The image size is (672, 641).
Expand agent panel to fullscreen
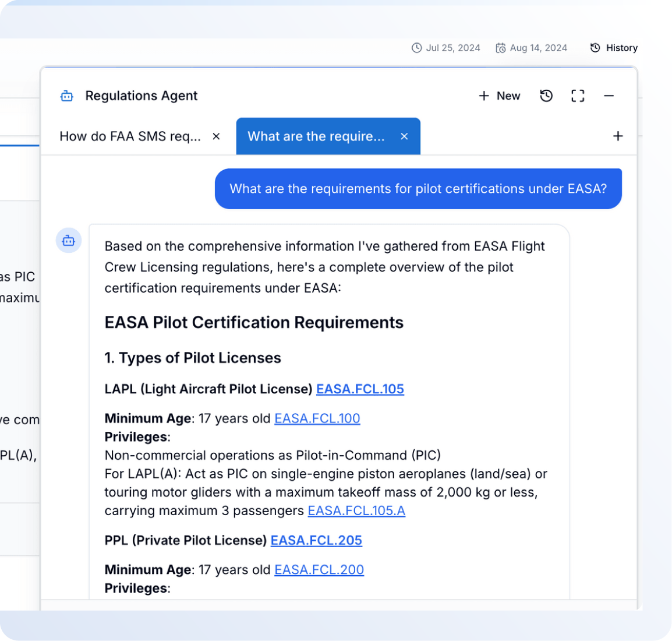578,96
